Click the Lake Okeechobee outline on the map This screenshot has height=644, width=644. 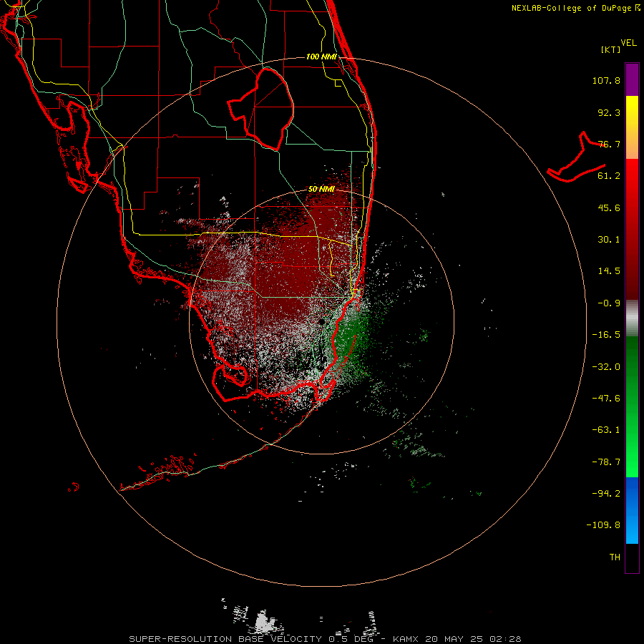pyautogui.click(x=261, y=109)
